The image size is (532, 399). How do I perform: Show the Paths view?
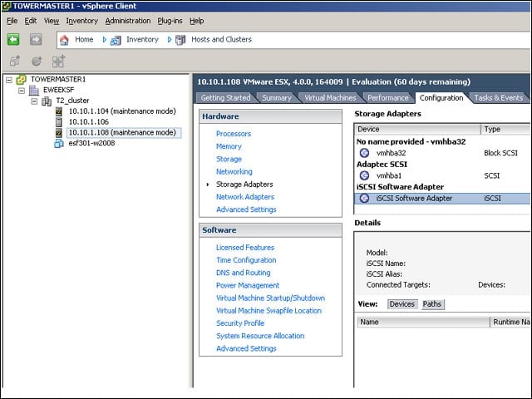[x=432, y=304]
